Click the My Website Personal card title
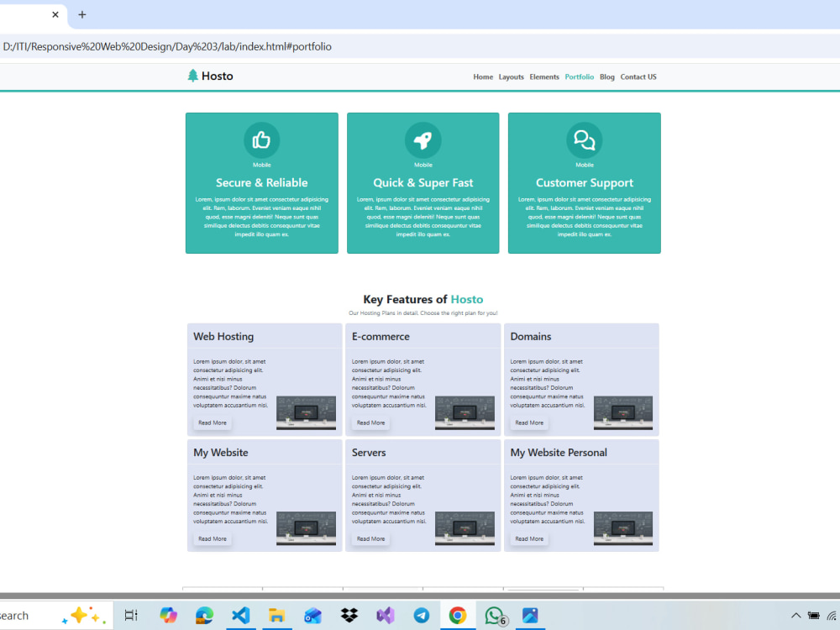Image resolution: width=840 pixels, height=630 pixels. pos(559,452)
